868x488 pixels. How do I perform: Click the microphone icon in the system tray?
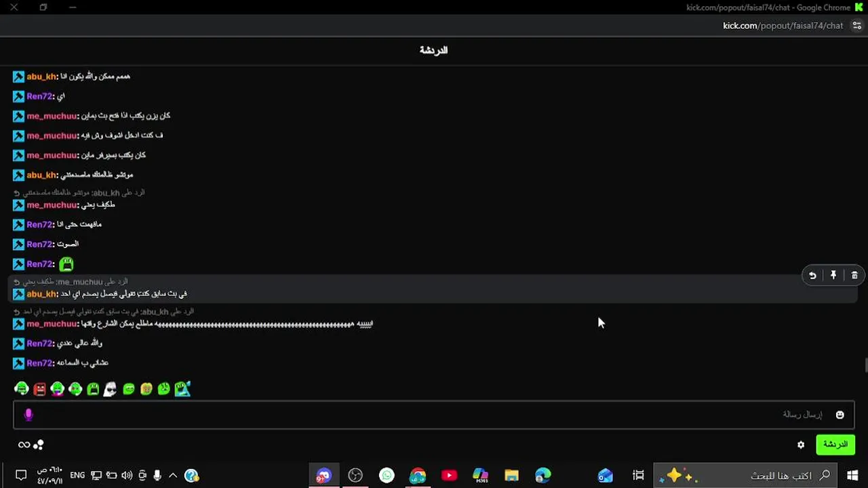(x=157, y=475)
